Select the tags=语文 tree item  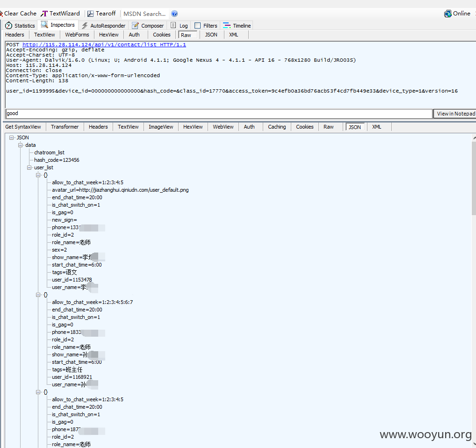coord(65,272)
